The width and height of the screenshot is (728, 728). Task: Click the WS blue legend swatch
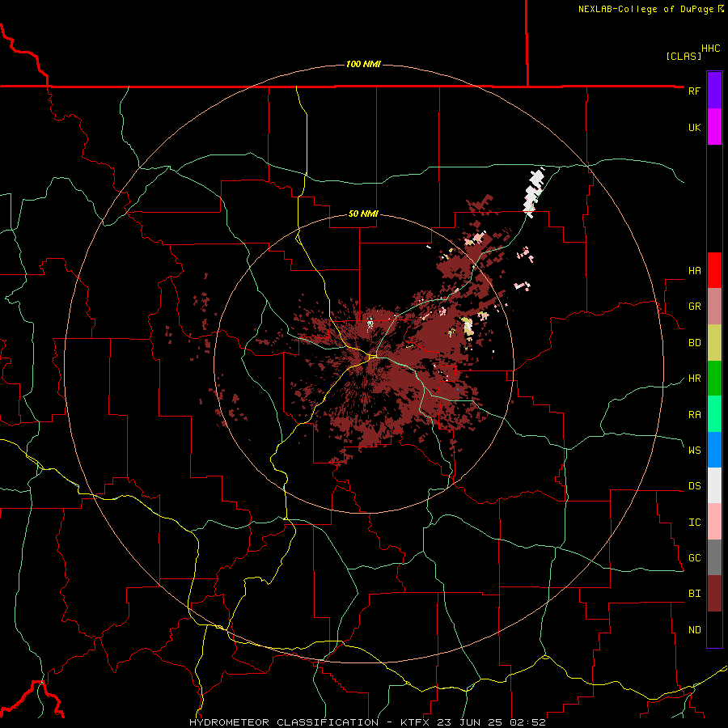[x=714, y=450]
